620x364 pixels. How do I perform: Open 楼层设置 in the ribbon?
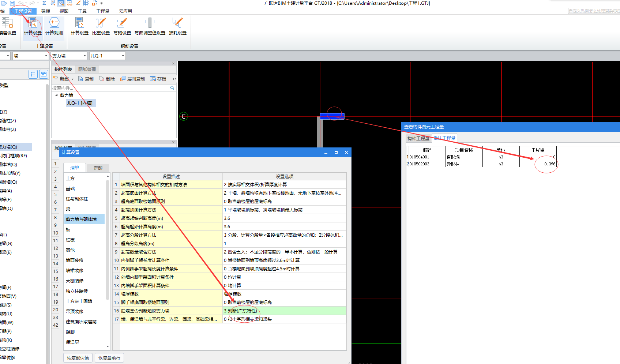(x=7, y=26)
